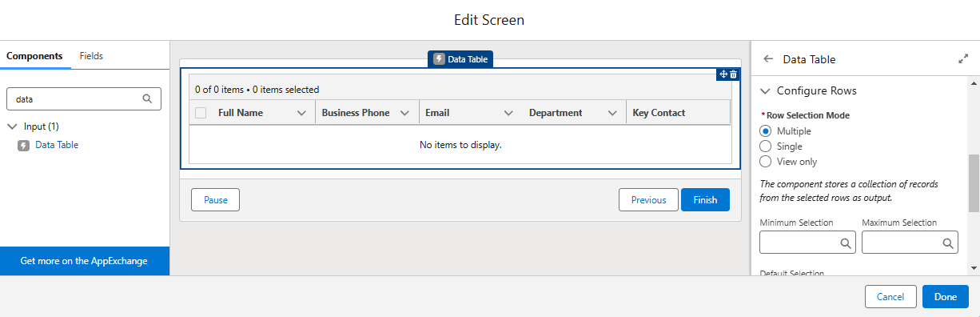Switch to the Components tab
The height and width of the screenshot is (317, 980).
(34, 56)
